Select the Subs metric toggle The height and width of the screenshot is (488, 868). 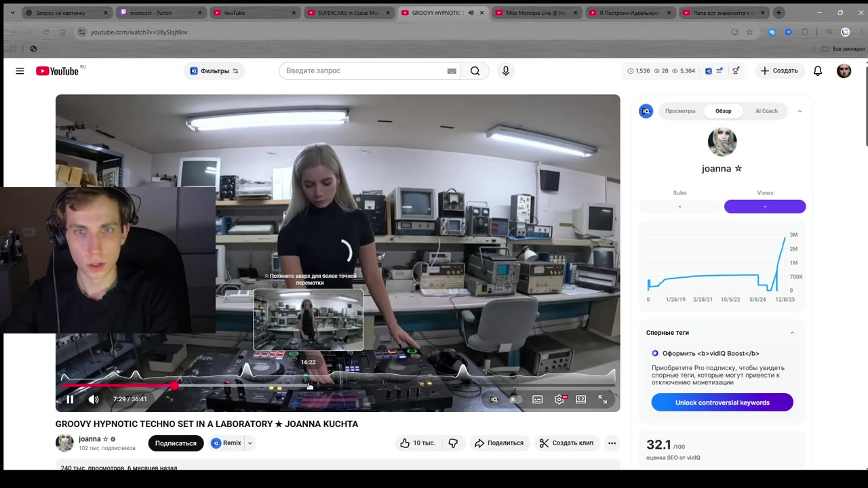pyautogui.click(x=679, y=206)
